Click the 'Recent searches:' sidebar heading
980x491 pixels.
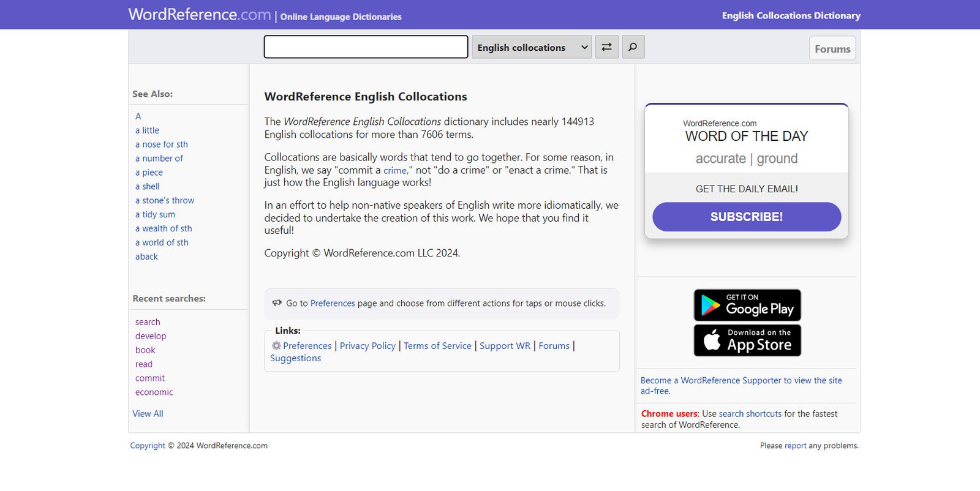(169, 299)
